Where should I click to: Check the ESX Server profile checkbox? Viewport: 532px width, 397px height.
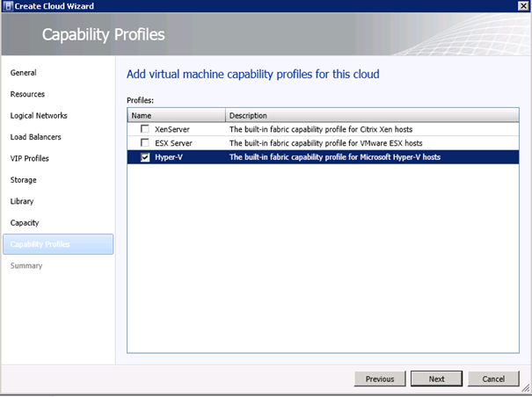[145, 143]
